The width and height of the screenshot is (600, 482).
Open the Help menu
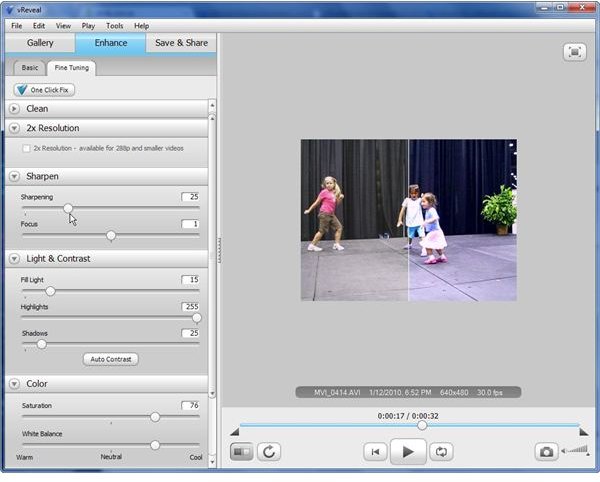click(141, 26)
